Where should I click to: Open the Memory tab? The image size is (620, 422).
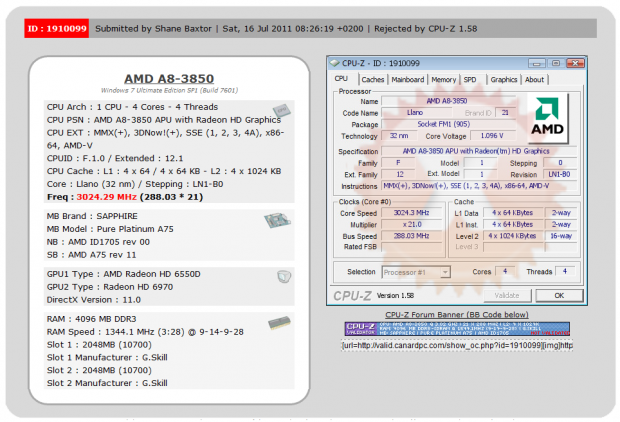pyautogui.click(x=443, y=79)
